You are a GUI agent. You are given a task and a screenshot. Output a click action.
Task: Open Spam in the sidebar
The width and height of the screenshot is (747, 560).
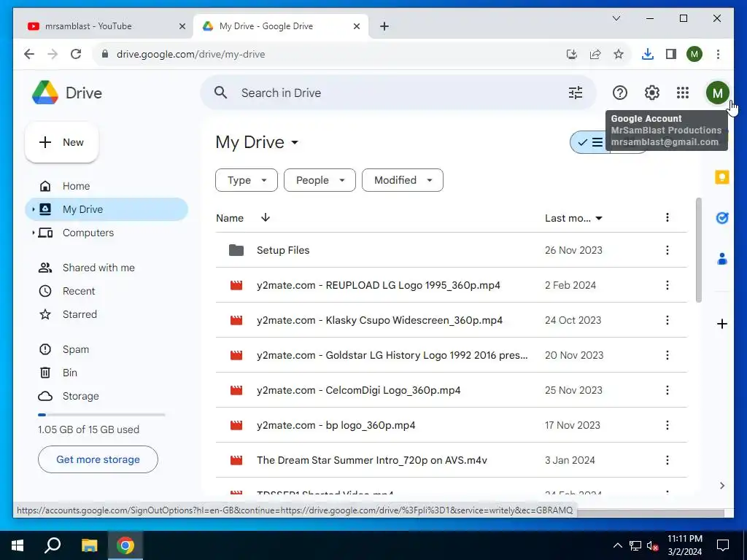click(x=107, y=349)
